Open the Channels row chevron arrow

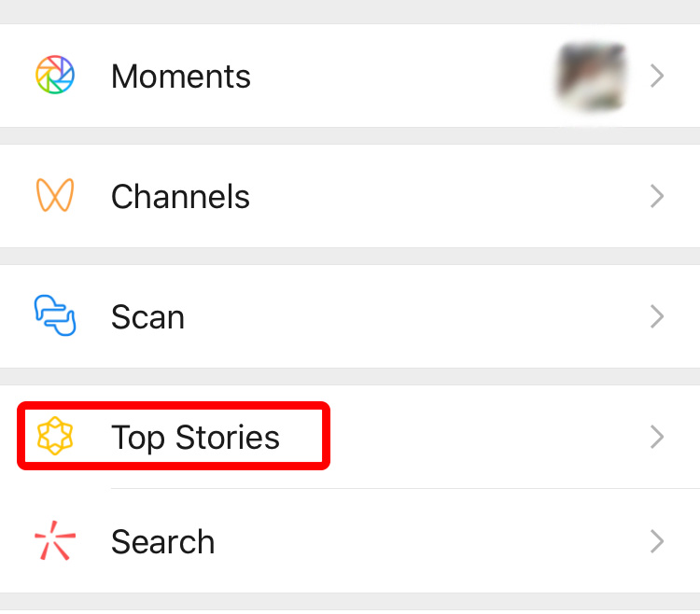(x=657, y=196)
